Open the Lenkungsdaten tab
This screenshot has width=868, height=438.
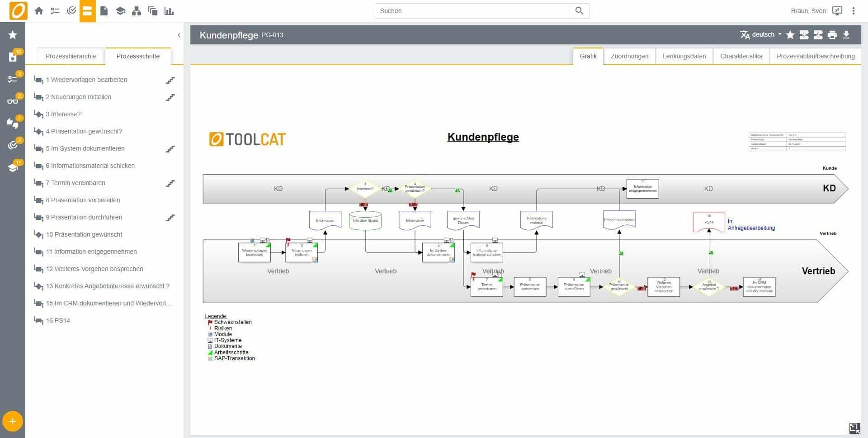[x=684, y=56]
